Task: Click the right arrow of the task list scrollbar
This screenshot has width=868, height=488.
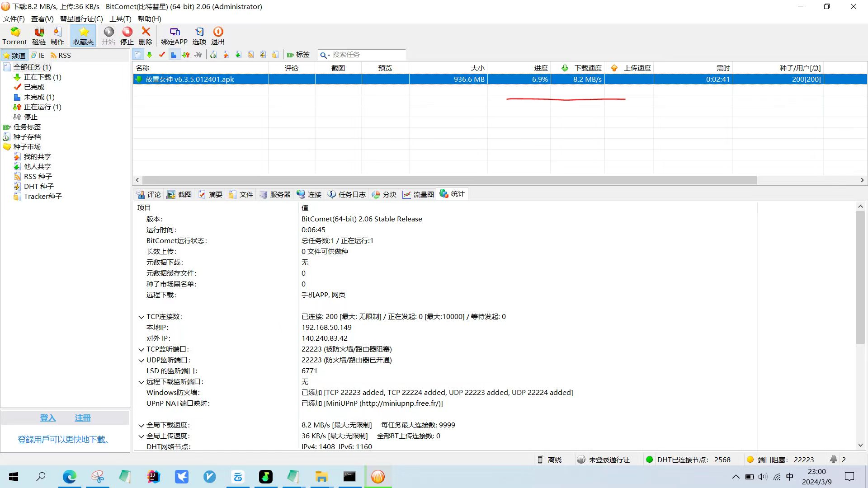Action: coord(862,180)
